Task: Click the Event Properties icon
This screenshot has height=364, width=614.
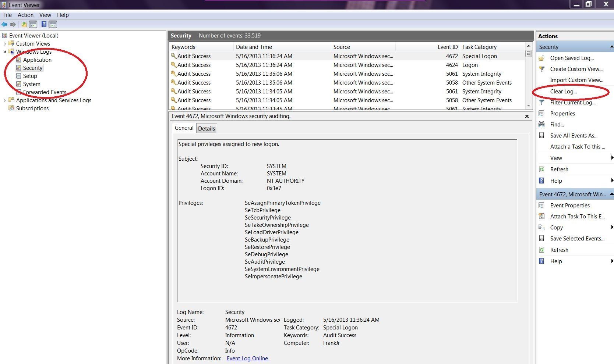Action: (541, 206)
